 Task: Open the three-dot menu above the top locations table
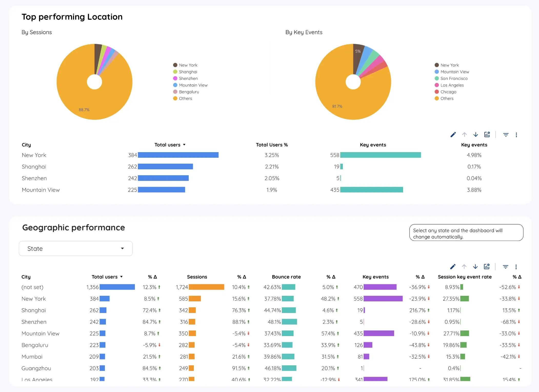(516, 135)
